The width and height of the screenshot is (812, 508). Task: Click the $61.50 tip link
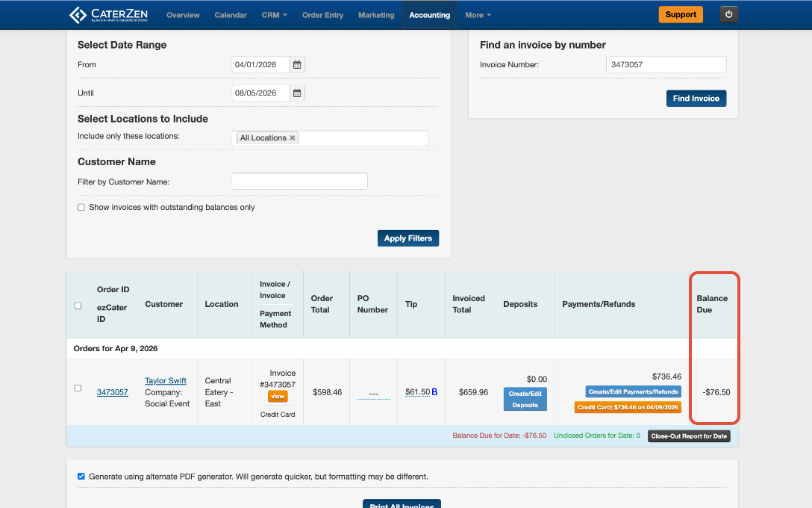[417, 392]
